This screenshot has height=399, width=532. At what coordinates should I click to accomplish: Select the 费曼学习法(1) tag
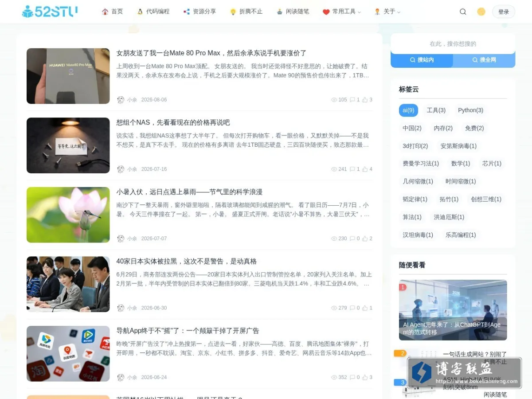[x=421, y=164]
